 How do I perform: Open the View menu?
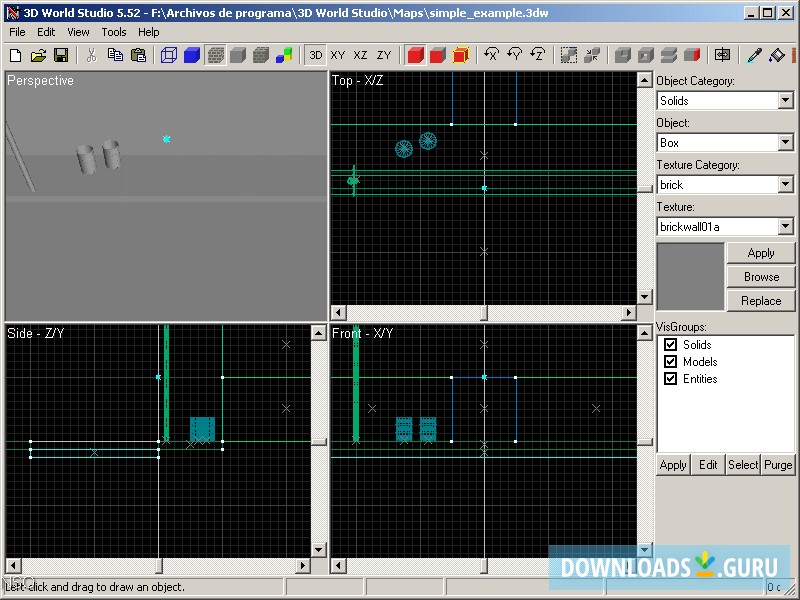tap(78, 32)
